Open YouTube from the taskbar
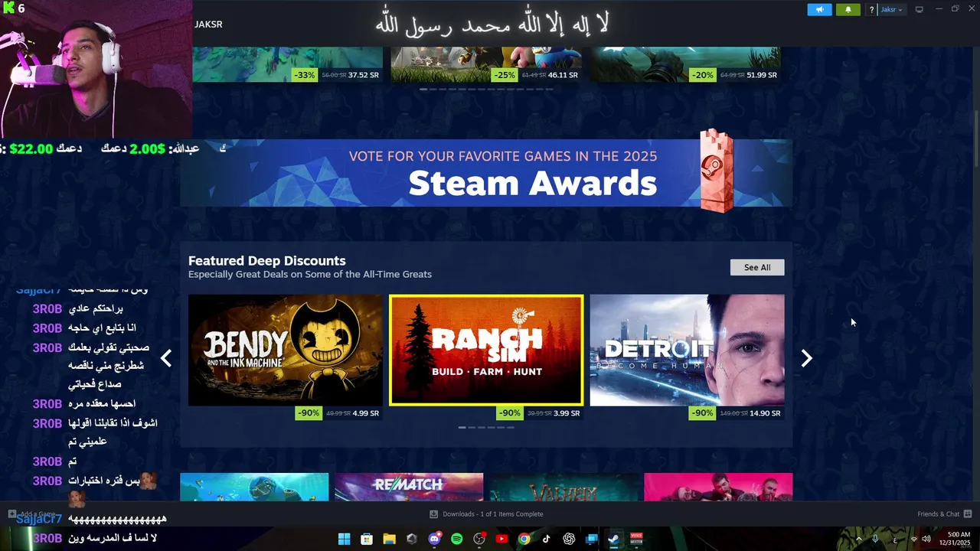Image resolution: width=980 pixels, height=551 pixels. point(501,539)
